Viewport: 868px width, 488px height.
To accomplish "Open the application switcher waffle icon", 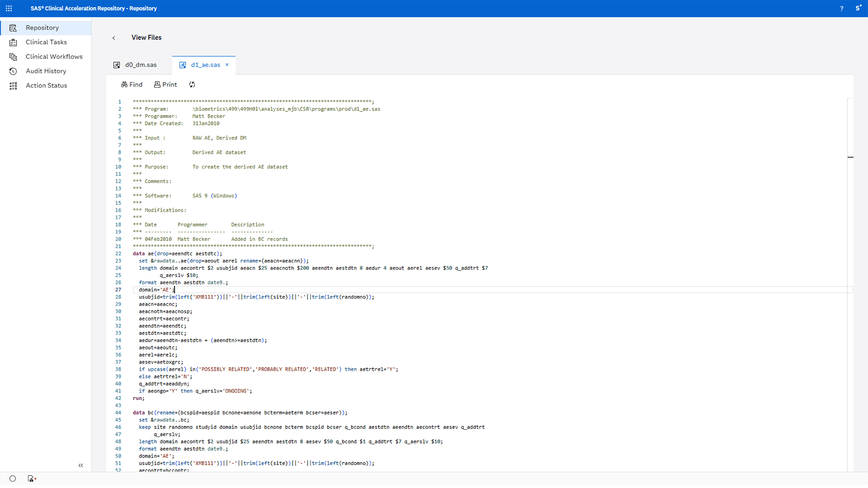I will (9, 8).
